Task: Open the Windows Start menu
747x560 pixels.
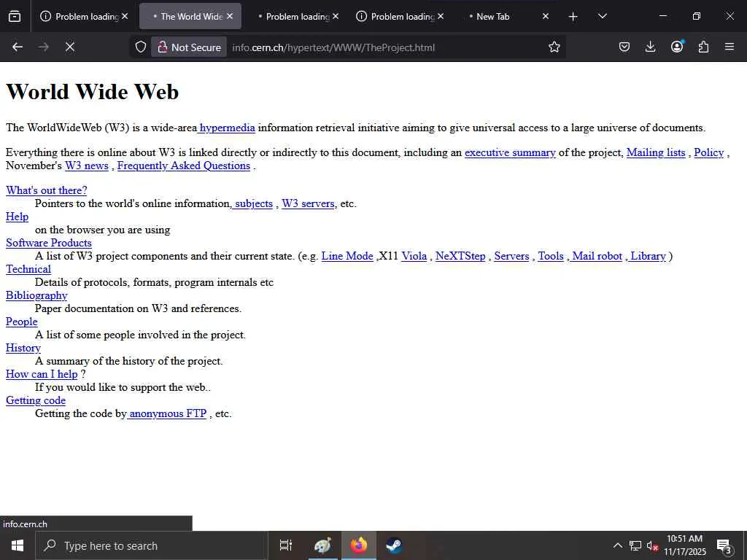Action: (18, 545)
